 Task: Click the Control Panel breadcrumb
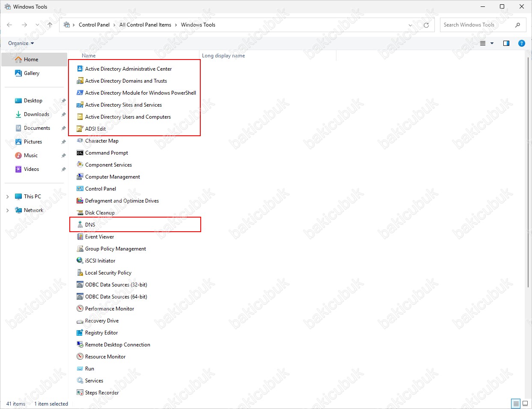pos(94,25)
